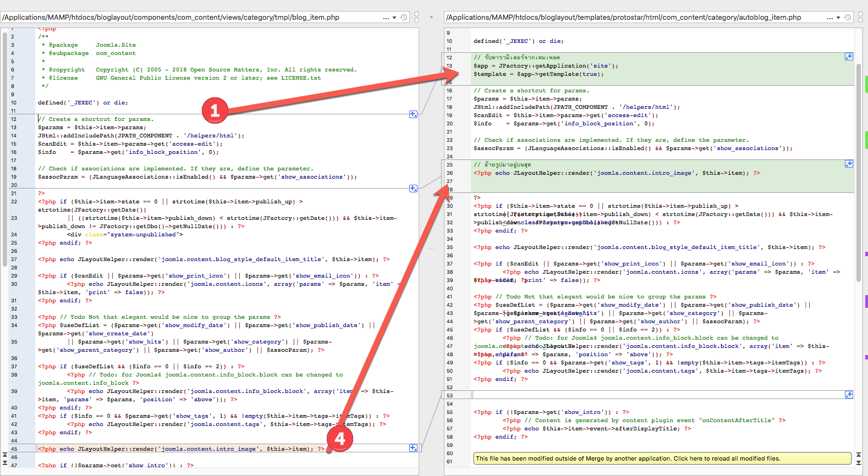The width and height of the screenshot is (868, 476).
Task: Click right '$template = $app->getTemplate(true);' line
Action: (539, 74)
